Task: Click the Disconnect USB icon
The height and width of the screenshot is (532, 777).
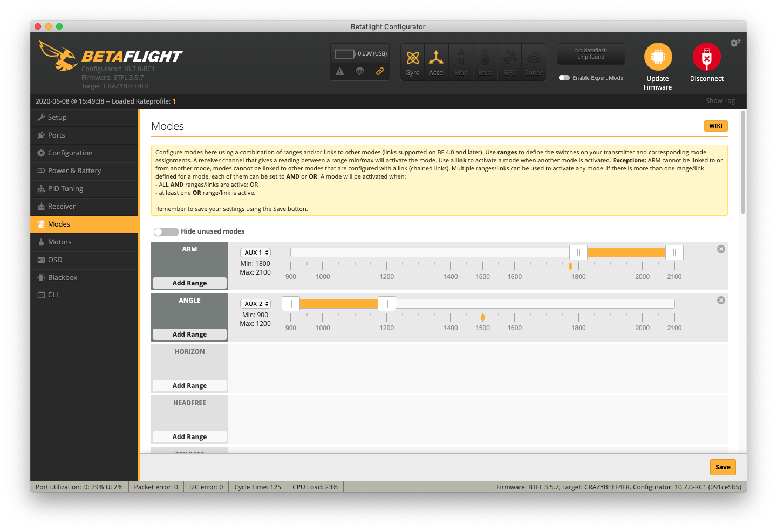Action: click(707, 57)
